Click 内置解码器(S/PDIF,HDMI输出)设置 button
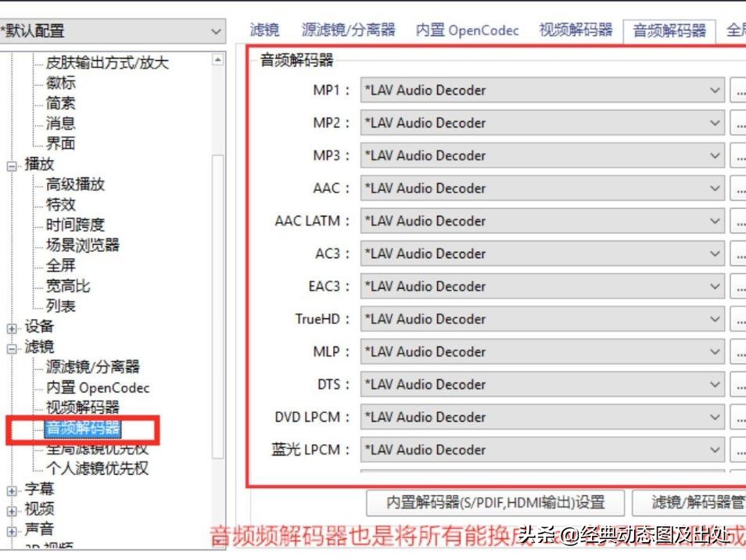Viewport: 746px width, 560px height. [496, 502]
